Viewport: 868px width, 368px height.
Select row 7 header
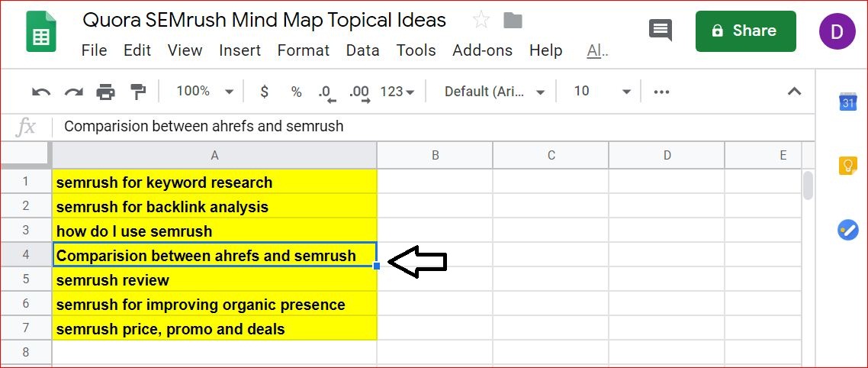click(26, 328)
